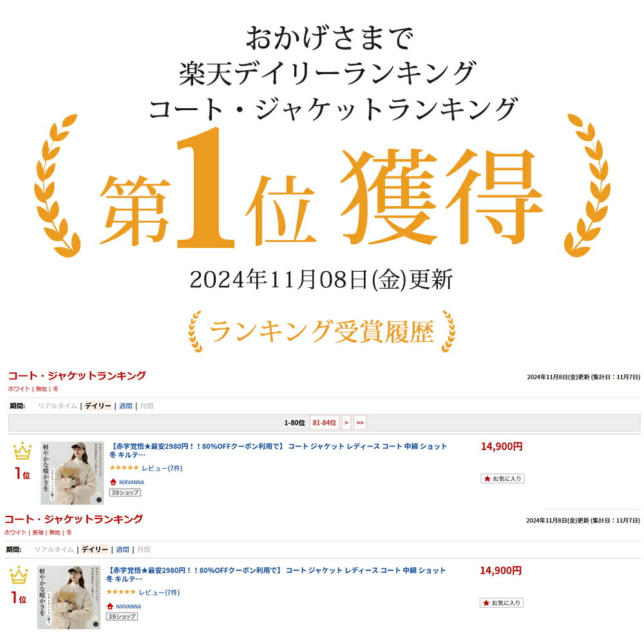Add first product with お気に入り button
This screenshot has height=644, width=644.
[502, 478]
